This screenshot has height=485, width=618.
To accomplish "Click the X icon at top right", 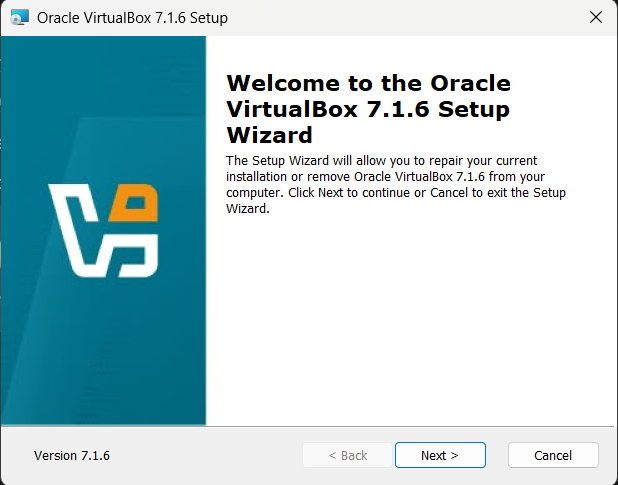I will [595, 18].
